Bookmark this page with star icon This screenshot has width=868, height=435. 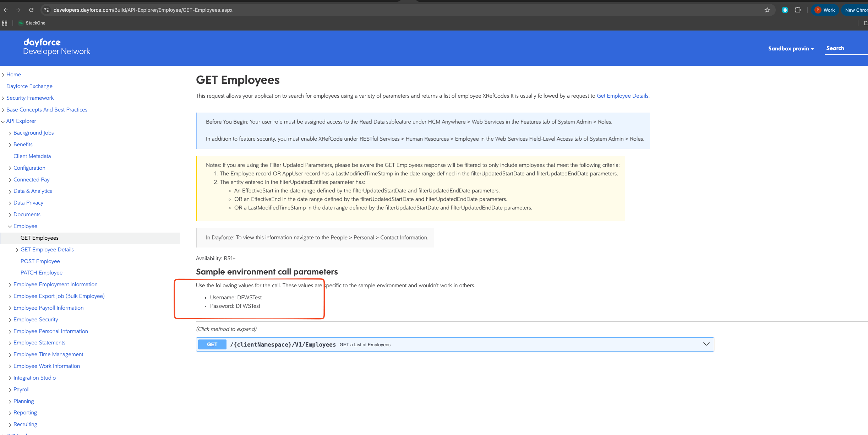767,10
